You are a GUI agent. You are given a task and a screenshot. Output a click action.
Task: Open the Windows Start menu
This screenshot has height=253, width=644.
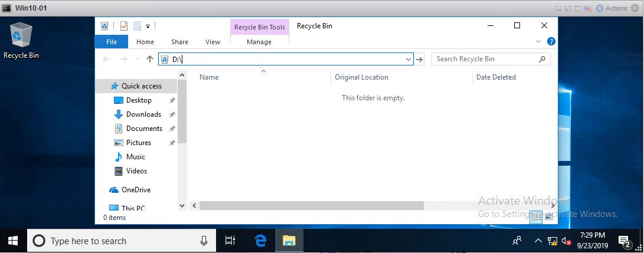pos(13,241)
